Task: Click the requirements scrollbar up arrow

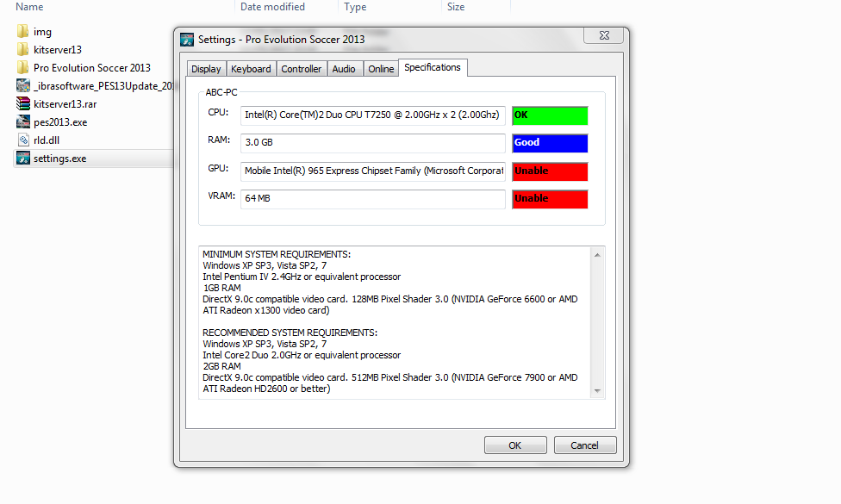Action: (597, 255)
